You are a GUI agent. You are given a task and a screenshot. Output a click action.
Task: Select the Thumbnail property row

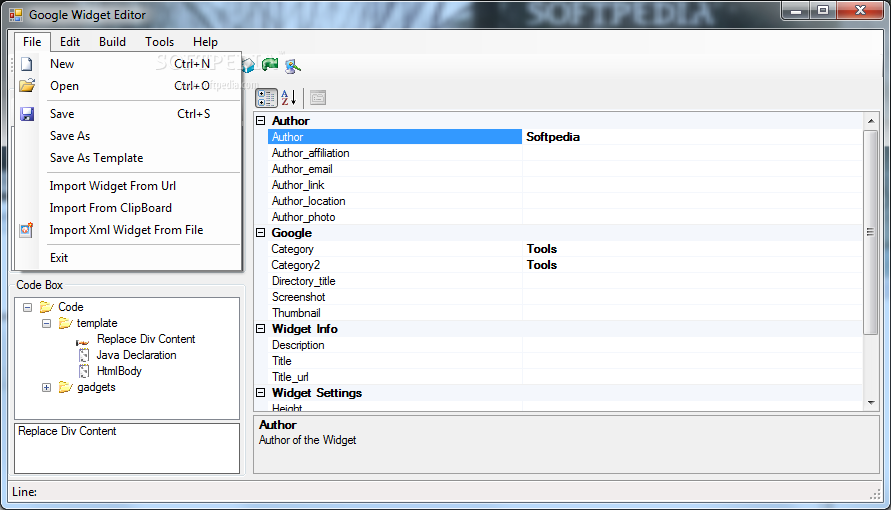tap(565, 312)
